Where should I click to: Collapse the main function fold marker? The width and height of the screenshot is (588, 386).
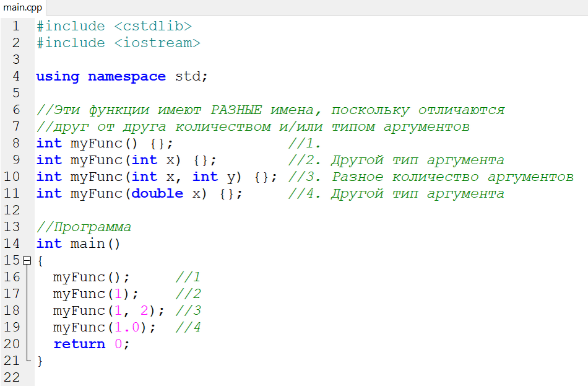coord(27,260)
